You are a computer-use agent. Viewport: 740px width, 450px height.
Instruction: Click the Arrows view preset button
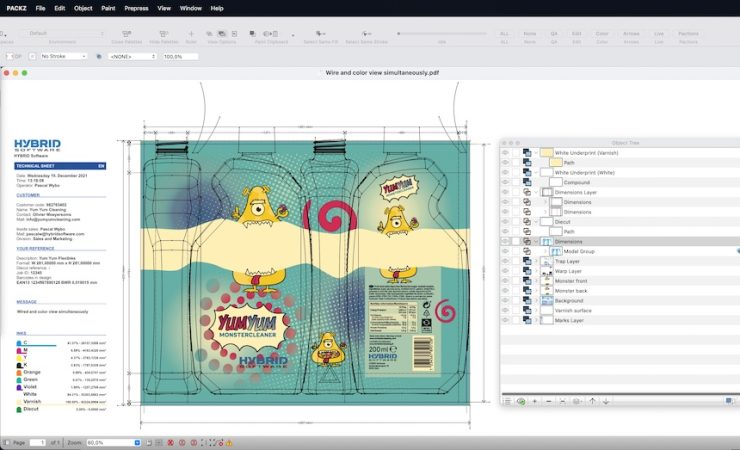point(631,34)
